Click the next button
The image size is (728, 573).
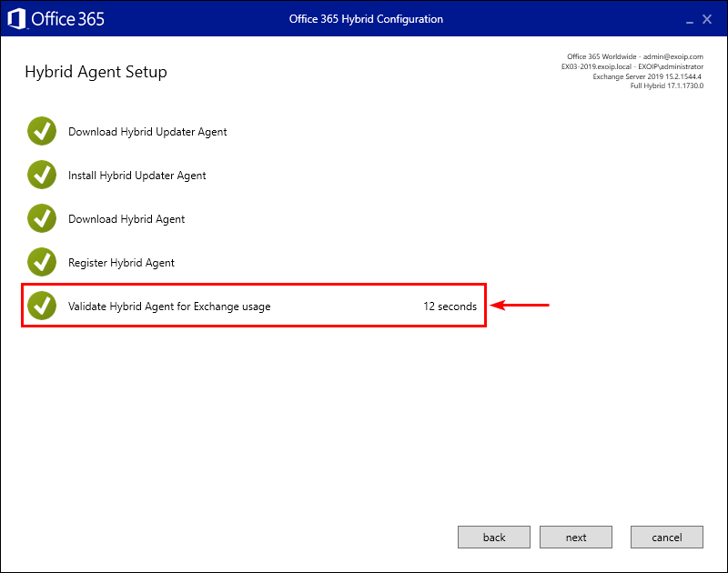(576, 537)
